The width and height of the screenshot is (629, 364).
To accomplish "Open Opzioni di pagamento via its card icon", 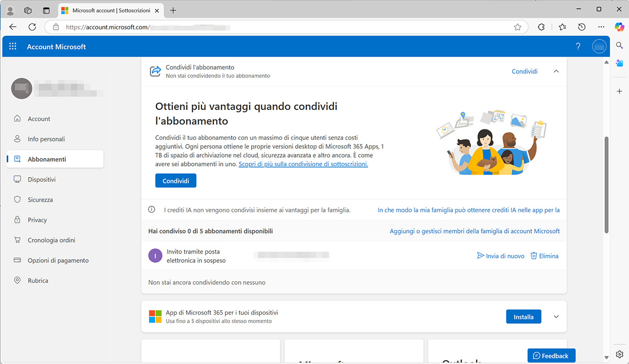I will point(17,260).
